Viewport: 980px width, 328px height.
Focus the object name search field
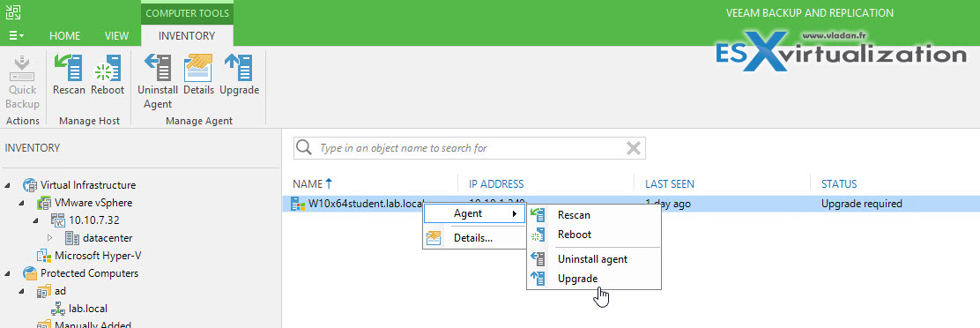click(469, 148)
